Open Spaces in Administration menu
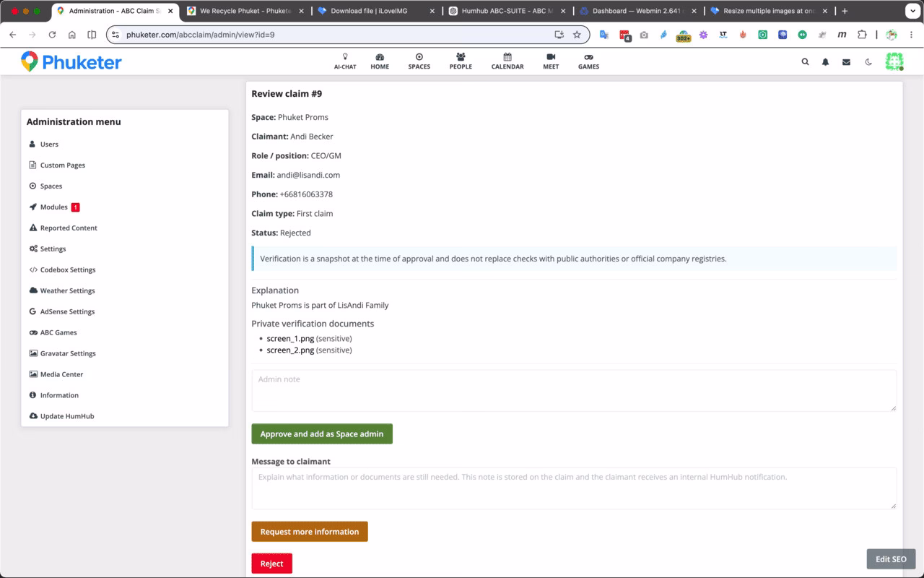Image resolution: width=924 pixels, height=578 pixels. tap(51, 186)
